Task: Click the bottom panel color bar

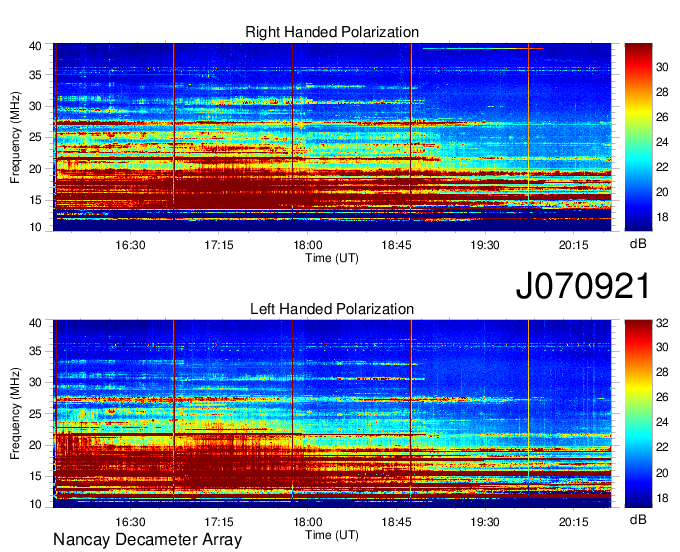Action: (638, 414)
